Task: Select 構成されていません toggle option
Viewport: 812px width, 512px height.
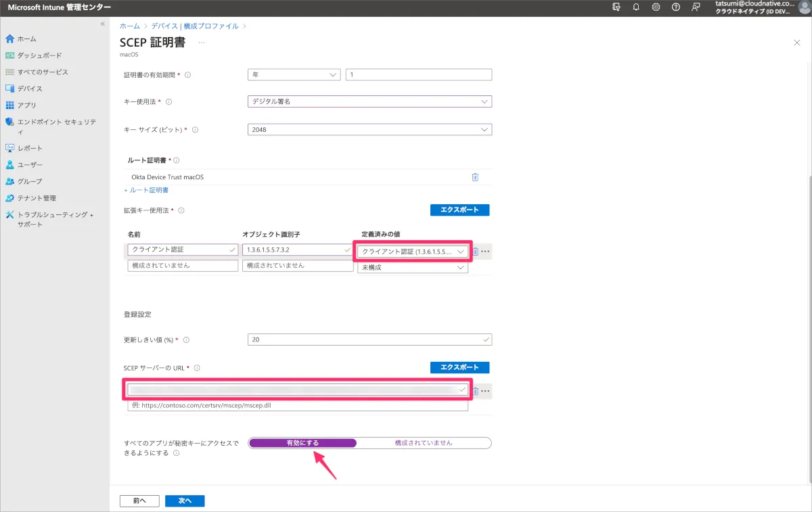Action: click(x=424, y=443)
